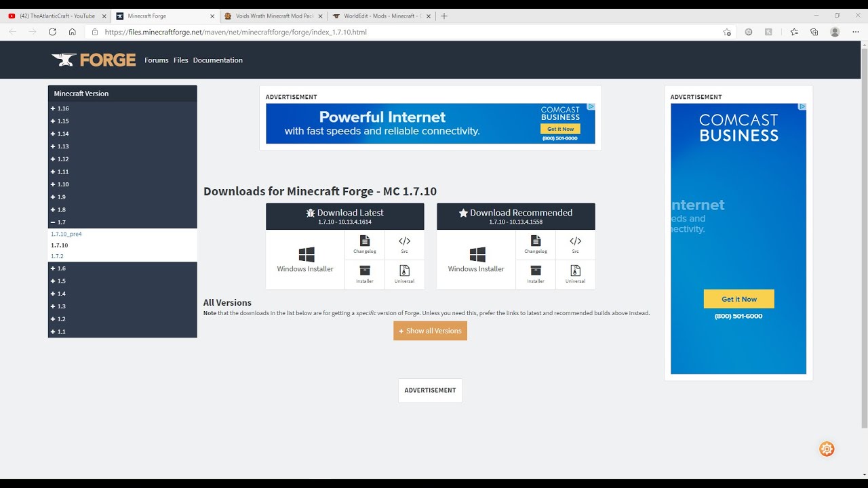Reload the page with Refresh icon
This screenshot has height=488, width=868.
52,32
